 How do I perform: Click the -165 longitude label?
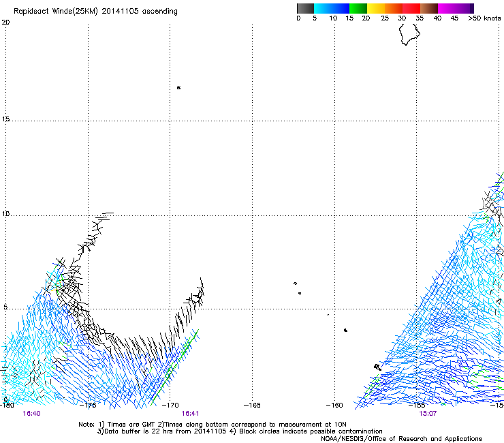252,405
